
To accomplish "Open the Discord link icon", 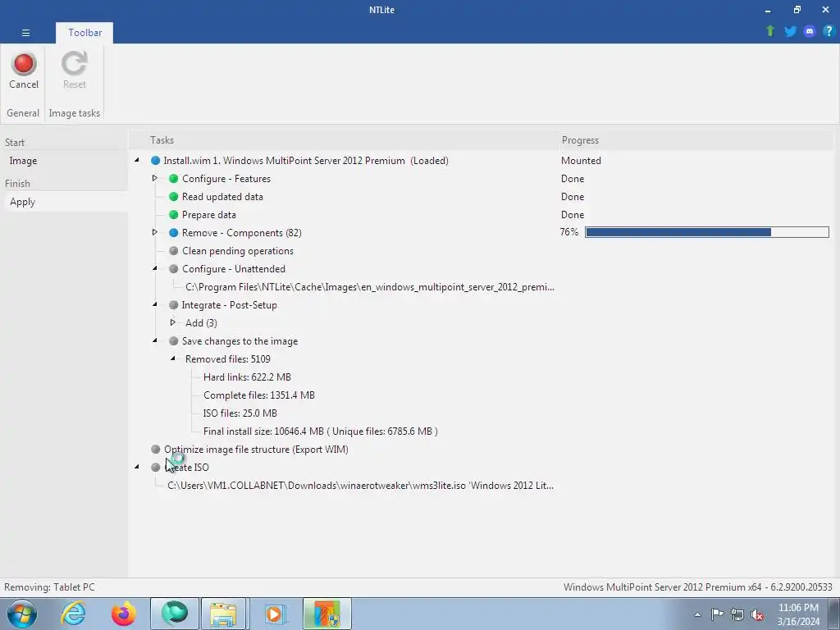I will point(810,31).
